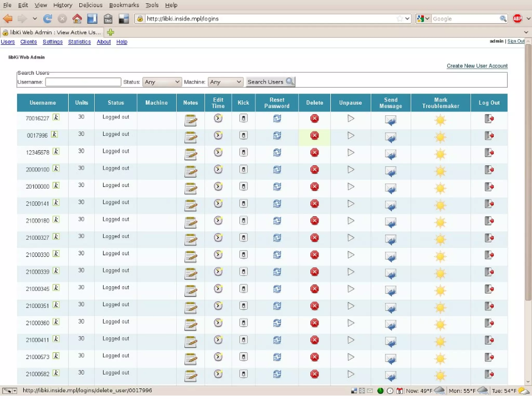
Task: Click the Search Users button
Action: [x=270, y=82]
